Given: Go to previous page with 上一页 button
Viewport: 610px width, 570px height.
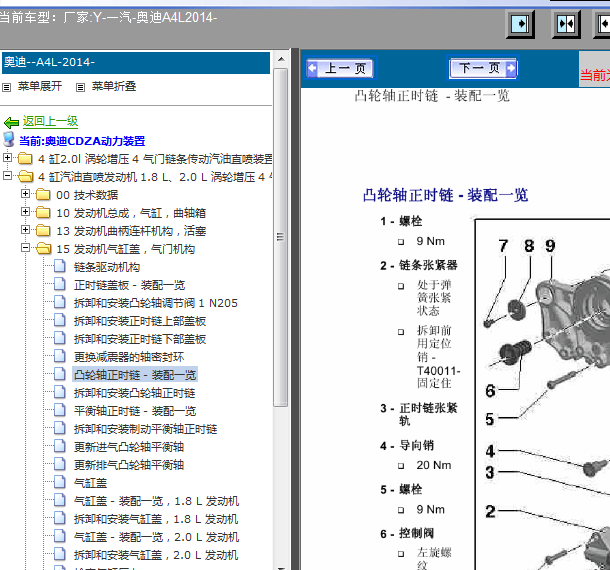Looking at the screenshot, I should (340, 68).
